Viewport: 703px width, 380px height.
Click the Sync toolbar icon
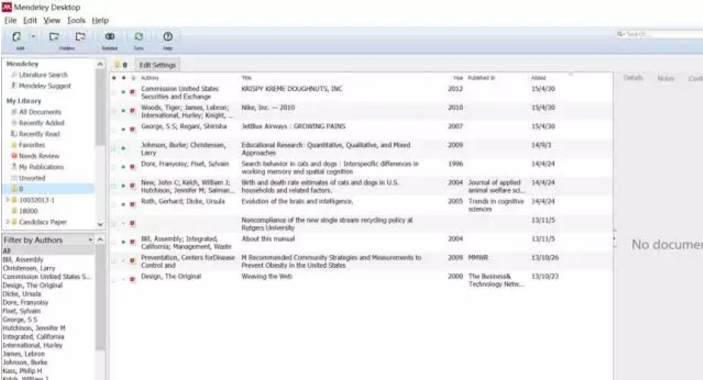[139, 37]
